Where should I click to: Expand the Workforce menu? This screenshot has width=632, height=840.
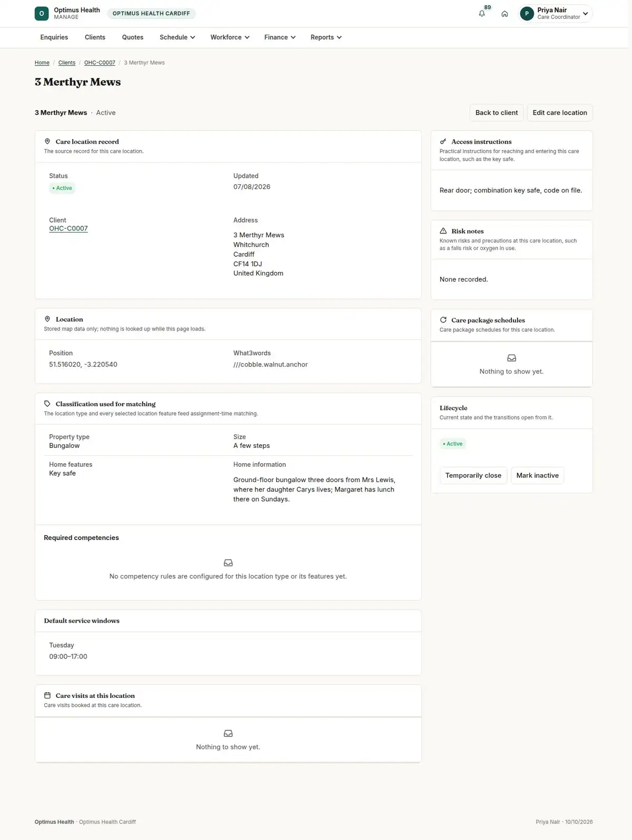230,37
